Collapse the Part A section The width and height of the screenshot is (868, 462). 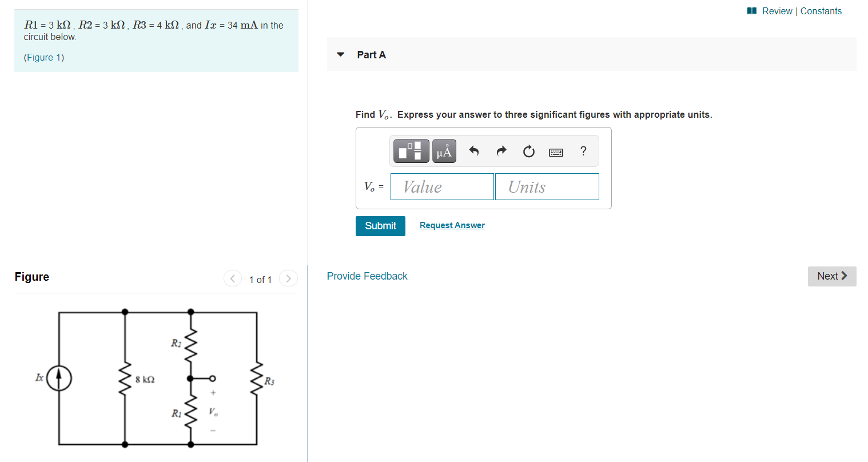tap(340, 54)
